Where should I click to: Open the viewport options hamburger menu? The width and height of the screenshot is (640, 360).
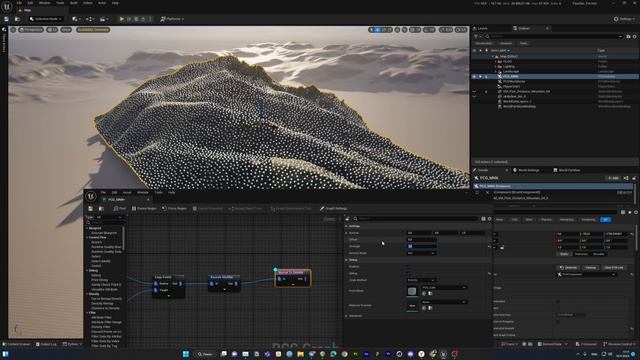(13, 30)
